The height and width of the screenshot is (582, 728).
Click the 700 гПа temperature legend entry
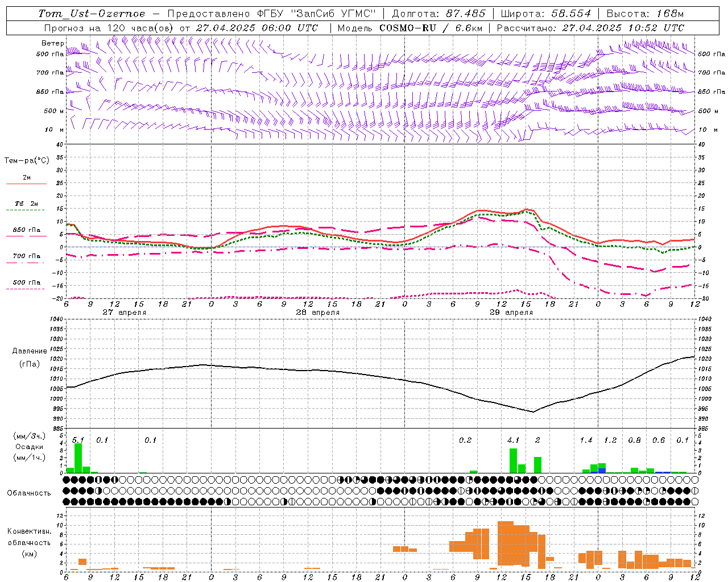point(26,256)
